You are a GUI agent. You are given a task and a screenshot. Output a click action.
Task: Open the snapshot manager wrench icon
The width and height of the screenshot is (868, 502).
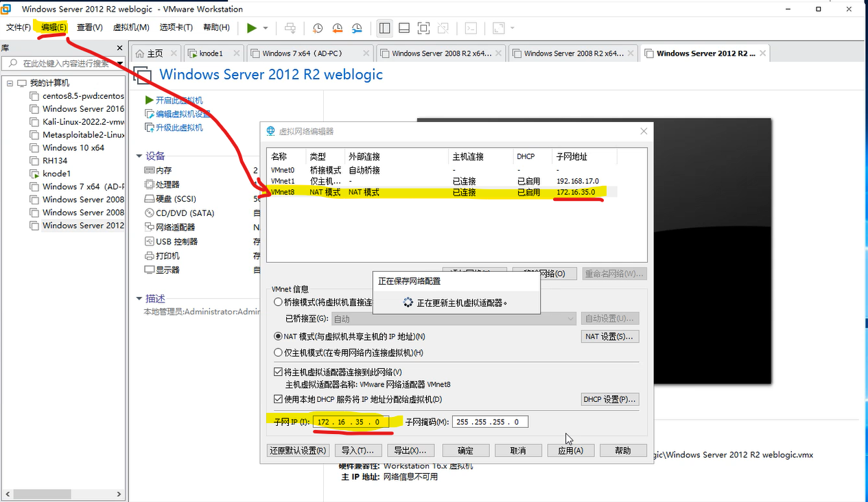[x=357, y=28]
